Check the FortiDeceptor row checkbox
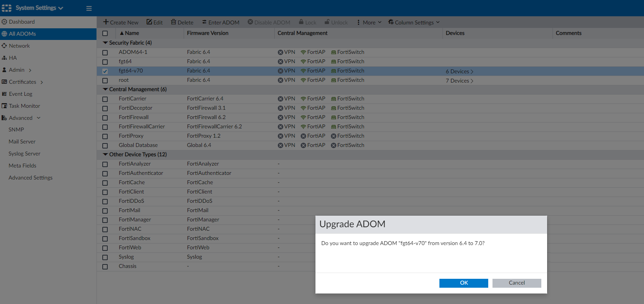 [x=105, y=108]
